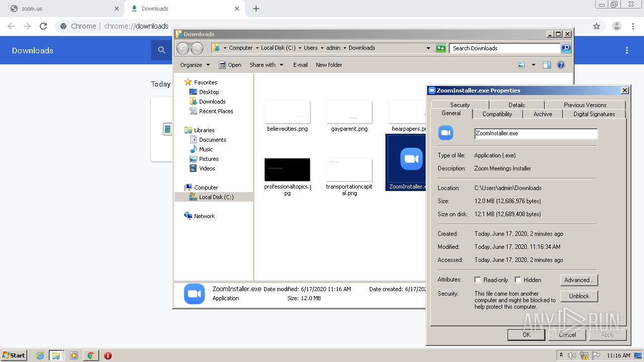This screenshot has width=644, height=362.
Task: Switch to the Previous Versions tab
Action: 585,105
